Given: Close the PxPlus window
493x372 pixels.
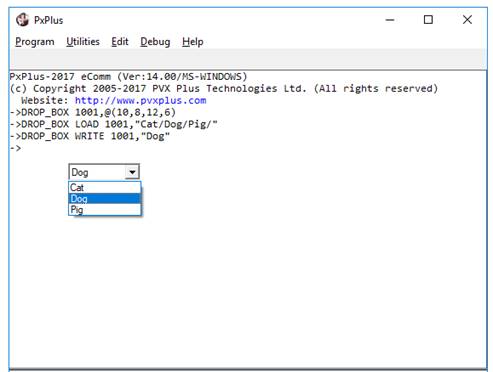Looking at the screenshot, I should click(467, 20).
